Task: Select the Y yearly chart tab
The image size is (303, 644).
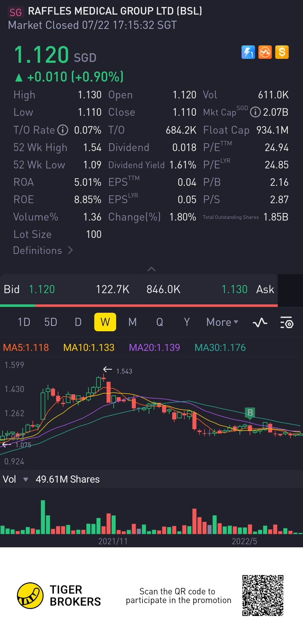Action: (187, 322)
